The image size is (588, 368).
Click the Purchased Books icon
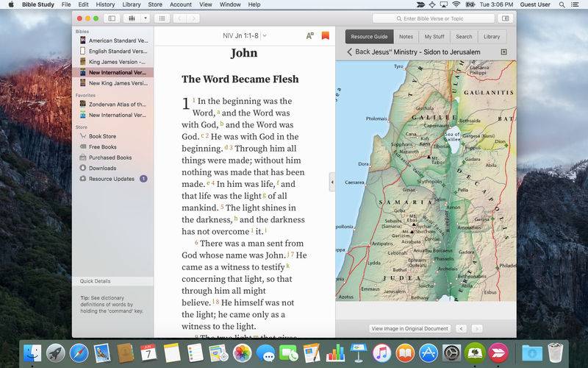click(83, 158)
